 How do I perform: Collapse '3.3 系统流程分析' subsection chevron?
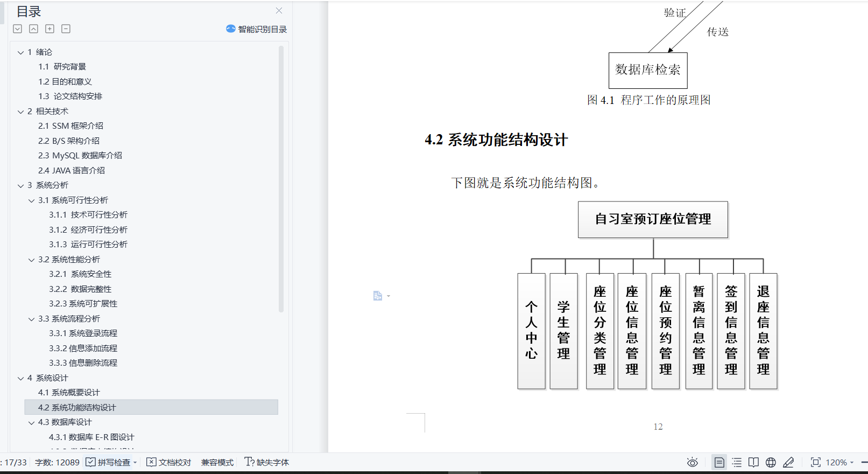(31, 319)
